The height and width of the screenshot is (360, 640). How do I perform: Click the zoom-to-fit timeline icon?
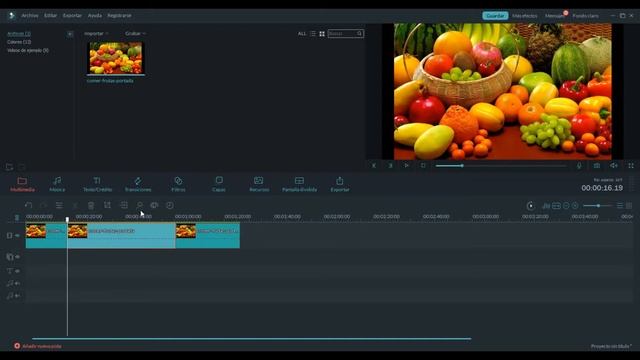coord(556,206)
